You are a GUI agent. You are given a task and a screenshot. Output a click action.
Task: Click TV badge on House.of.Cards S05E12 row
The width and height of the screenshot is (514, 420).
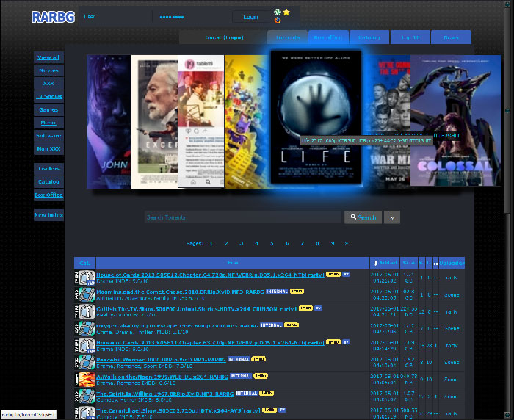click(346, 274)
